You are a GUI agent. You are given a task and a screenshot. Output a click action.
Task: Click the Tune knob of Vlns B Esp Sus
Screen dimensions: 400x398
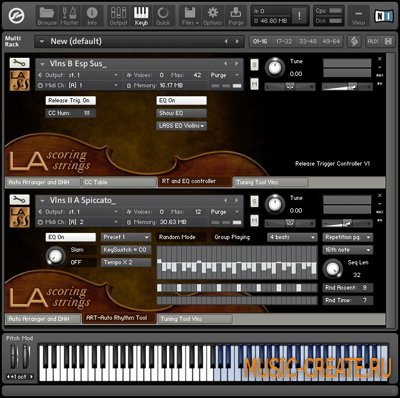[x=275, y=67]
